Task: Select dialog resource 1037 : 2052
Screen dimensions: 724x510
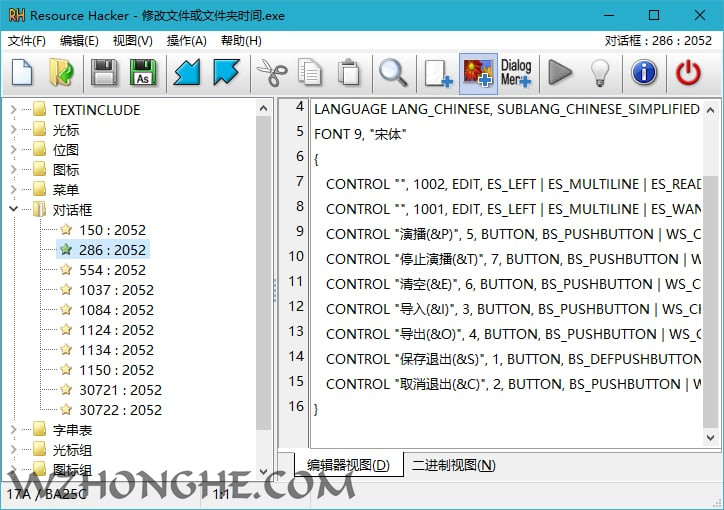Action: 116,290
